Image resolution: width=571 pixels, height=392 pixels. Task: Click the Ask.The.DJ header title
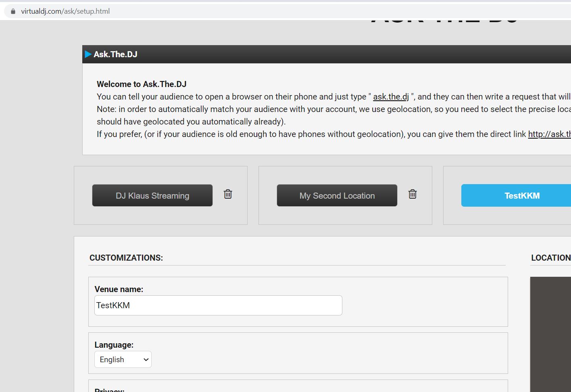pyautogui.click(x=115, y=54)
